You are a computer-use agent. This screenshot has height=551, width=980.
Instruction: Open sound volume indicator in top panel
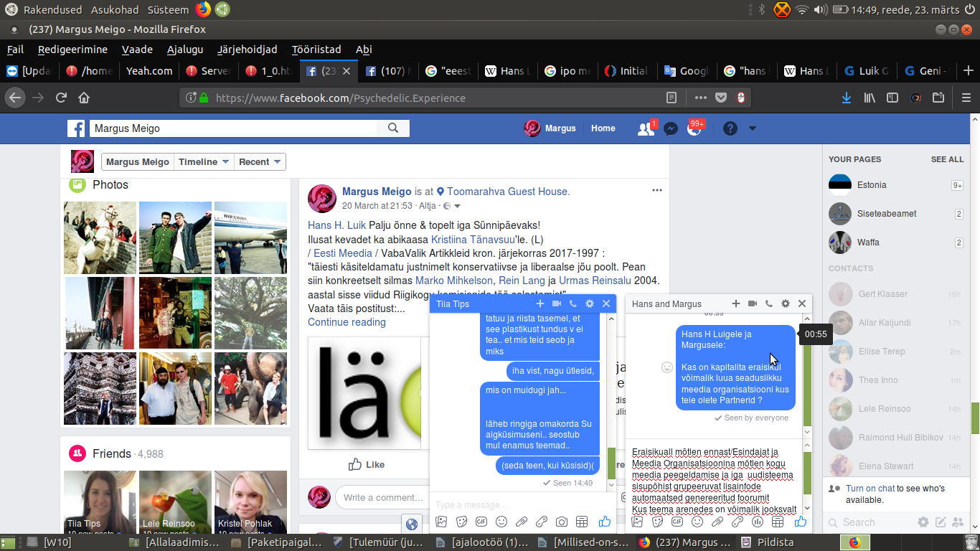click(x=819, y=10)
